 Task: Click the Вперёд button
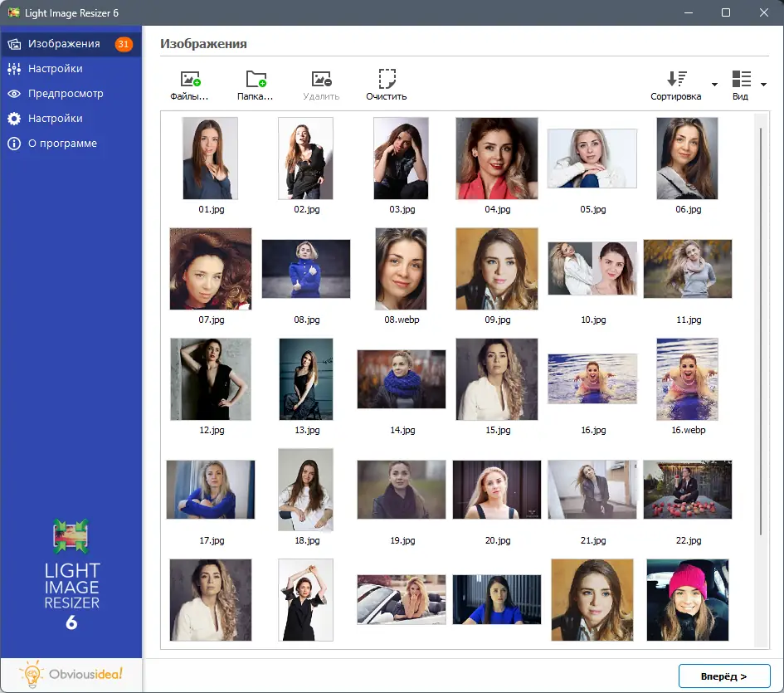726,676
